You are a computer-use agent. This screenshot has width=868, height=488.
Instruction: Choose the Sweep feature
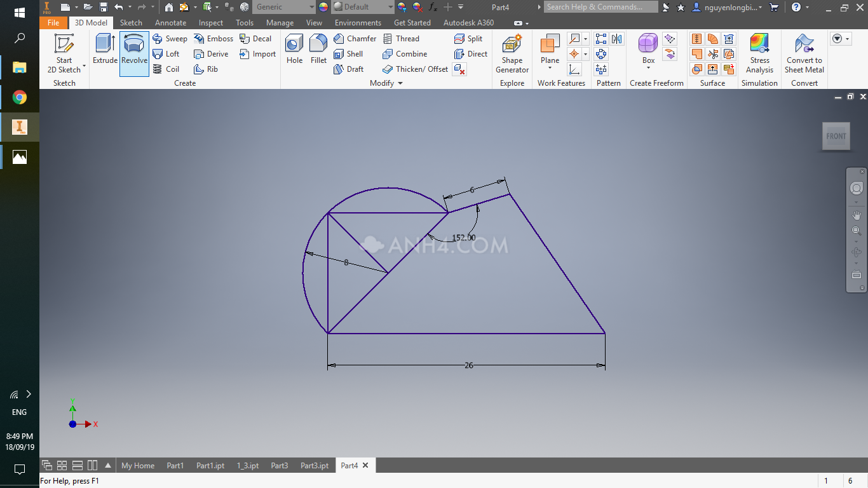point(170,39)
